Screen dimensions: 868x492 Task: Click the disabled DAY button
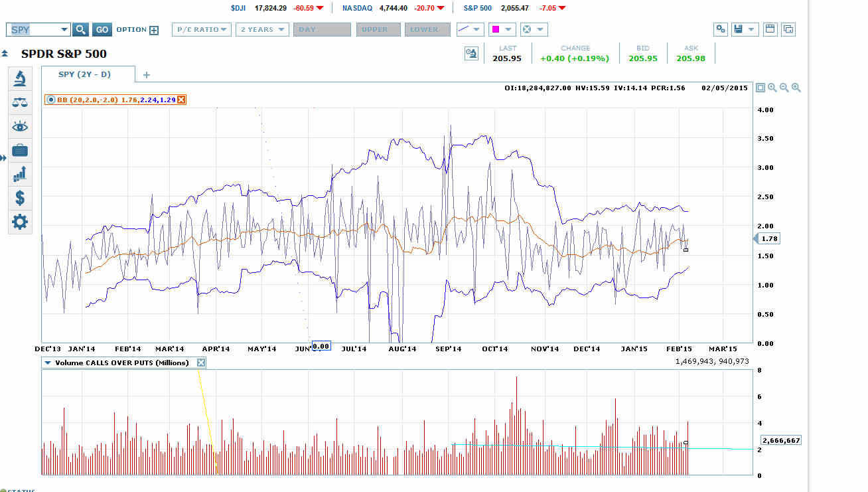[322, 29]
